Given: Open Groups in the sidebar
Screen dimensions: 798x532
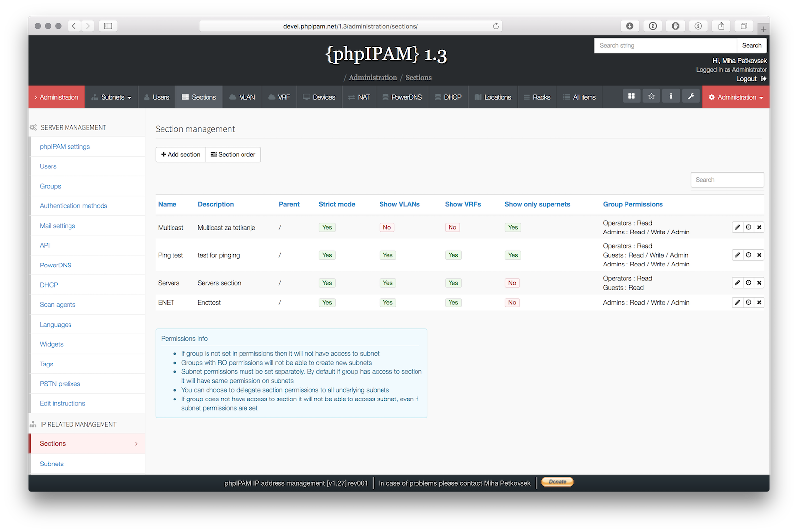Looking at the screenshot, I should (x=50, y=186).
